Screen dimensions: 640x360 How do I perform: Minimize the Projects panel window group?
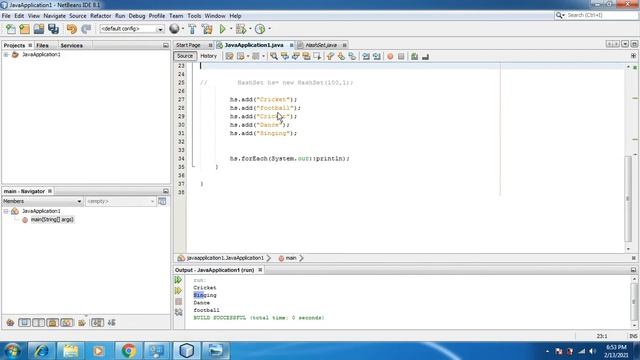[x=166, y=45]
